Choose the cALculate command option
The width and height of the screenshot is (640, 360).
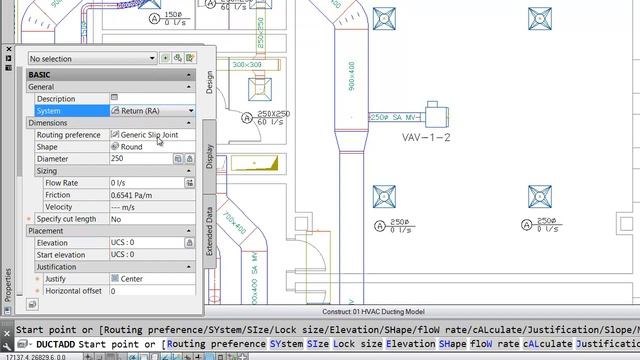[x=547, y=344]
